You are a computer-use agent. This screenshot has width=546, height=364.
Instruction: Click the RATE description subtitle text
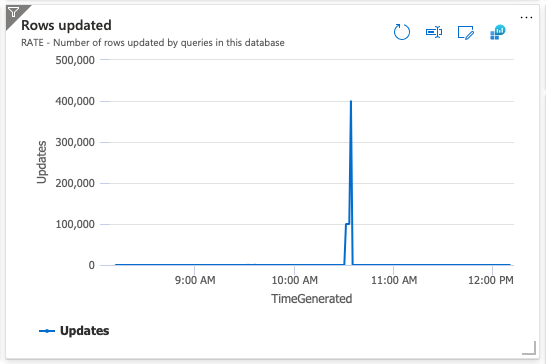click(153, 42)
